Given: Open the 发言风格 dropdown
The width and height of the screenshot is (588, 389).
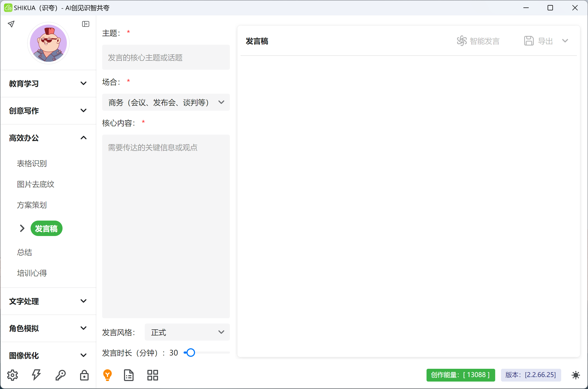Looking at the screenshot, I should pos(187,332).
